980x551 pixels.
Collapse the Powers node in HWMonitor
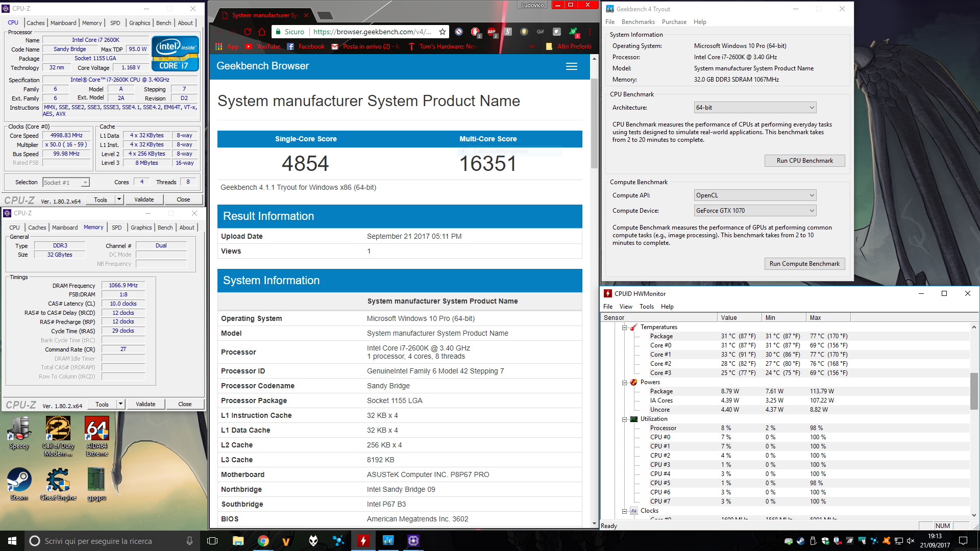tap(624, 383)
